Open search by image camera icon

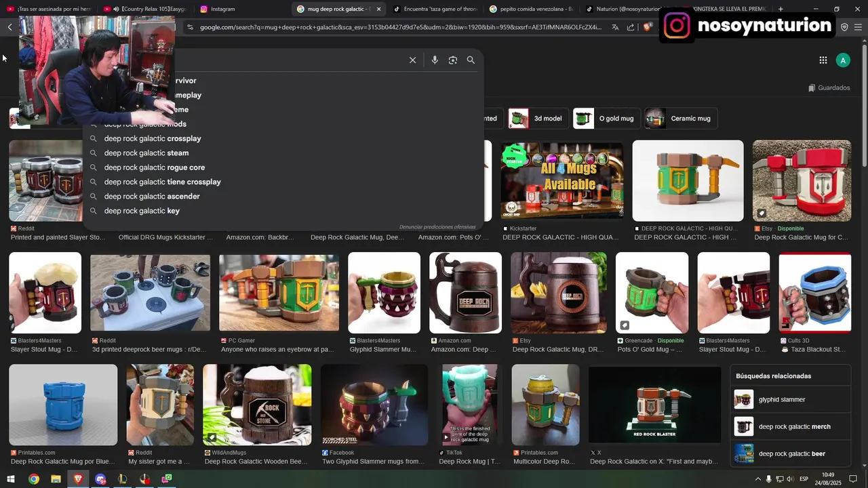point(453,60)
